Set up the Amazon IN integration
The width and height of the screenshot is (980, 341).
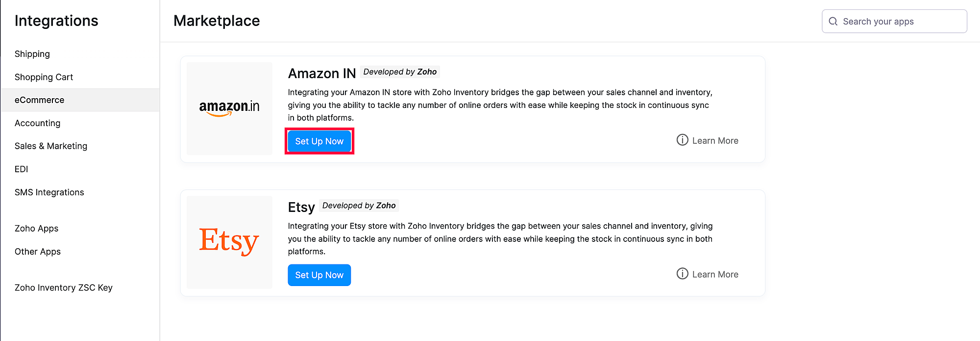point(319,141)
